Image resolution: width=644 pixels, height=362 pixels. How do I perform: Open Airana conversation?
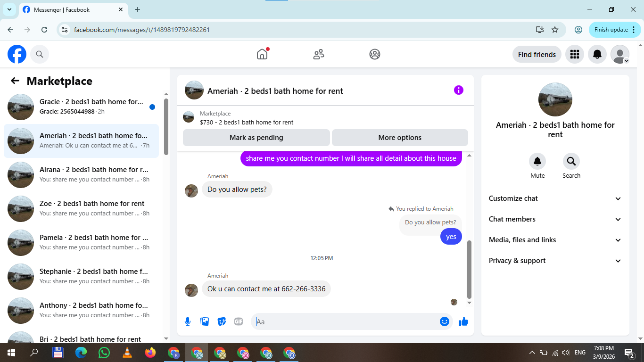point(81,175)
